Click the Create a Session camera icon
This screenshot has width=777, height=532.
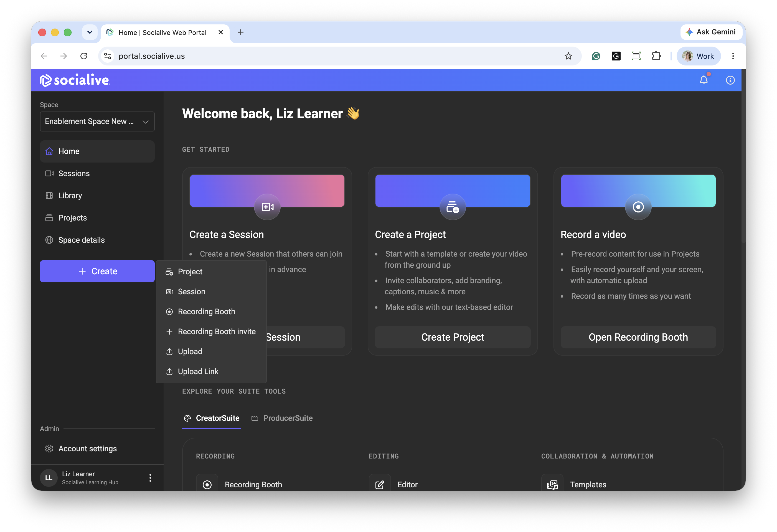[267, 207]
